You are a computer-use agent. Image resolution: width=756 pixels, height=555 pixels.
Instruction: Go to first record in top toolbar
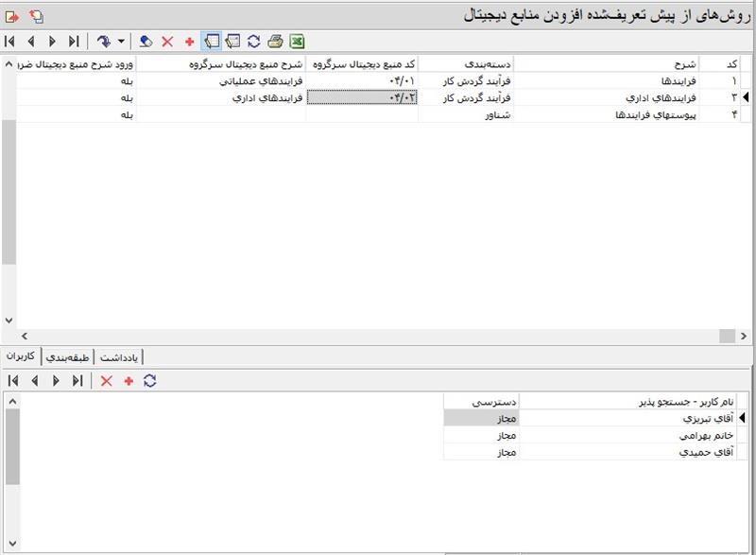(x=9, y=42)
